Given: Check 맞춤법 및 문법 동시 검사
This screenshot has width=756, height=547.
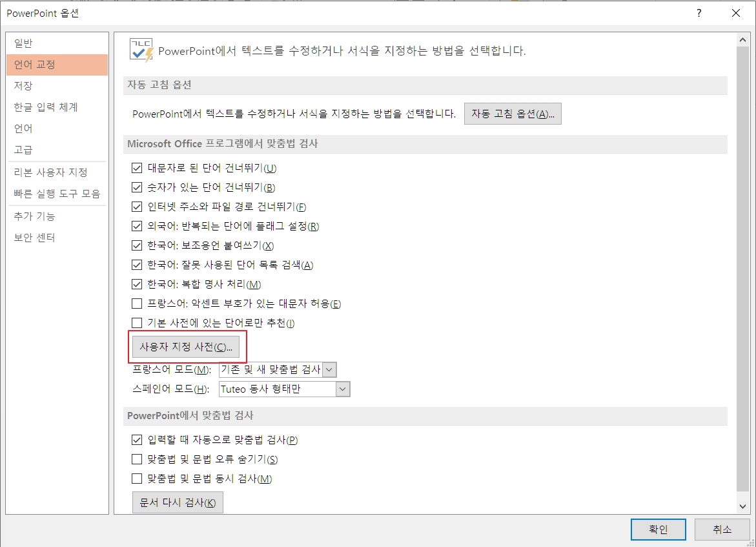Looking at the screenshot, I should tap(137, 478).
